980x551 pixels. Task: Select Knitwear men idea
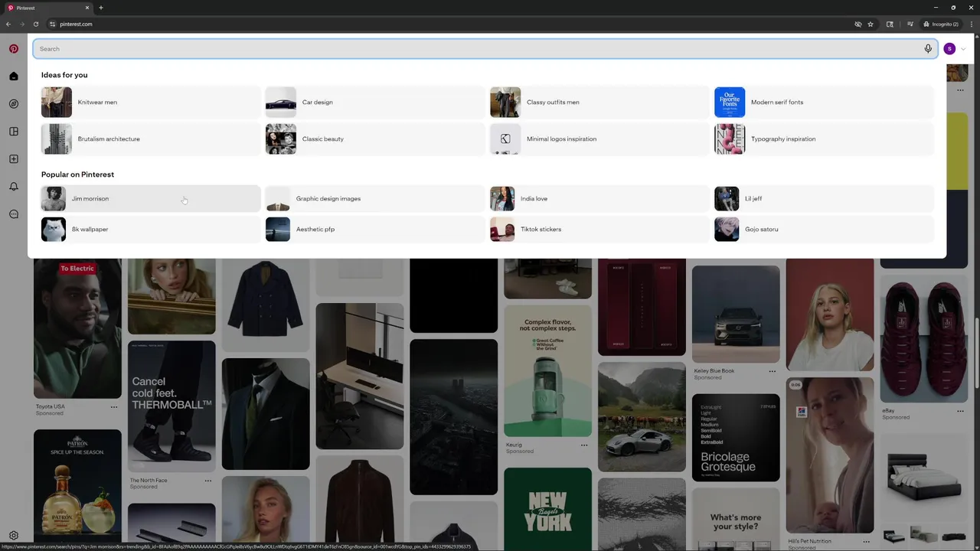point(151,102)
